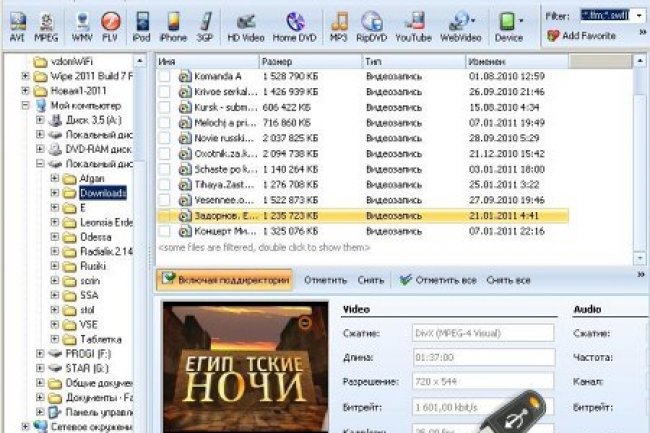Click the Filter text input field
Screen dimensions: 650x433
tap(607, 14)
